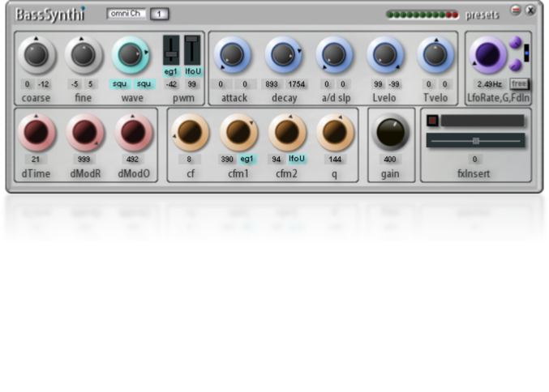
Task: Click the fxInsert horizontal slider
Action: [475, 141]
